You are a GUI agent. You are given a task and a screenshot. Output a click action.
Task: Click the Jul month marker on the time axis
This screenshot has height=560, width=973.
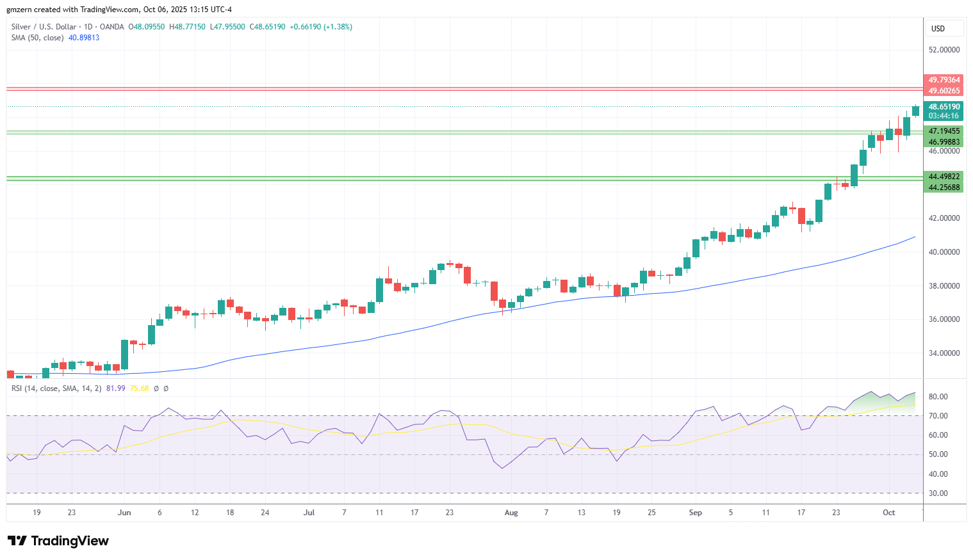[309, 513]
